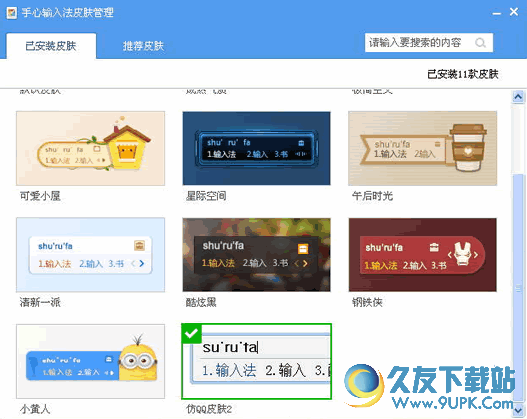The height and width of the screenshot is (419, 527).
Task: Close the 手心输入法皮肤管理 window
Action: pos(514,12)
